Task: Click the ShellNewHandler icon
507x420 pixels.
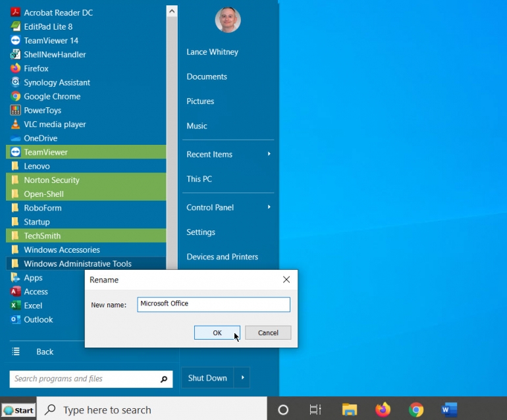Action: tap(15, 55)
